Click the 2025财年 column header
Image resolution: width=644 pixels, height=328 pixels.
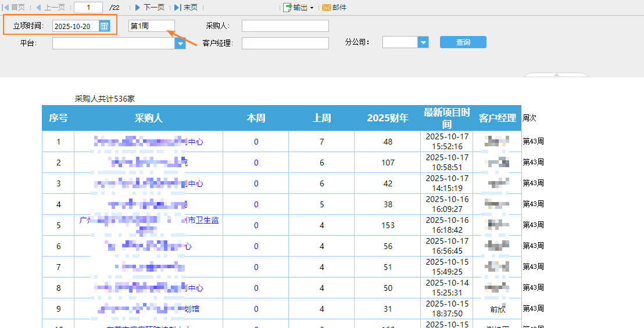[388, 118]
